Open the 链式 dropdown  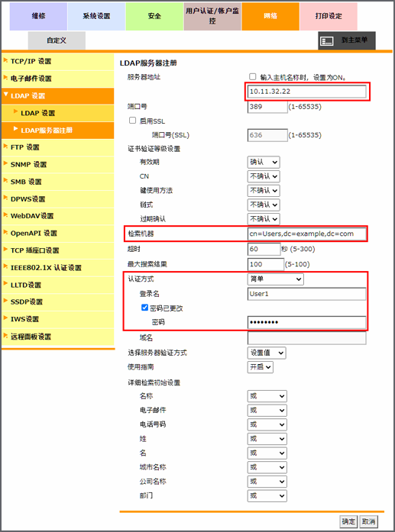[x=264, y=205]
